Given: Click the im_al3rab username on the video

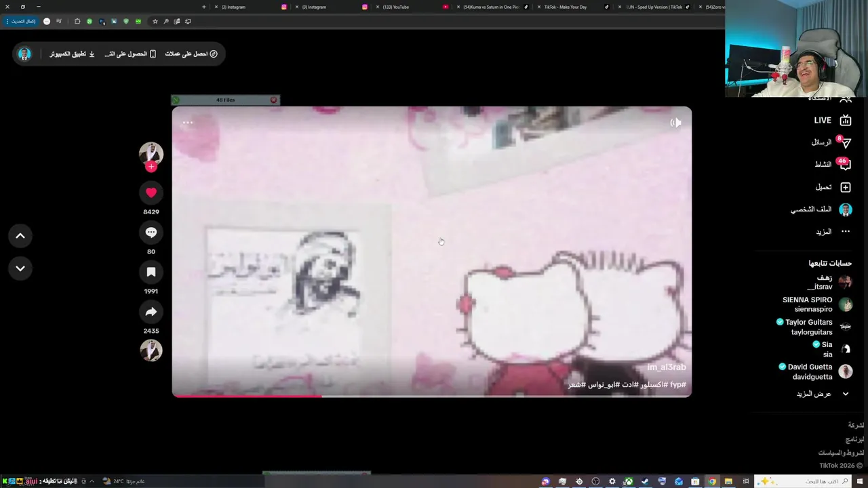Looking at the screenshot, I should 666,367.
